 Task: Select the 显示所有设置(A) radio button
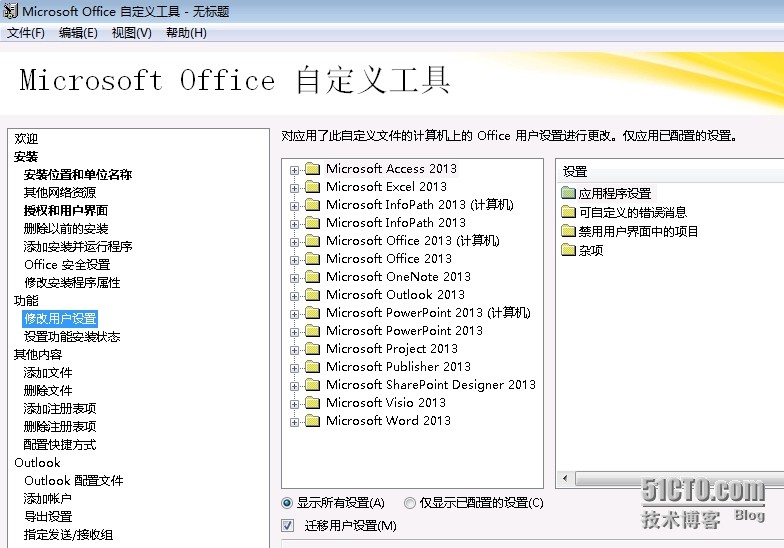point(287,502)
